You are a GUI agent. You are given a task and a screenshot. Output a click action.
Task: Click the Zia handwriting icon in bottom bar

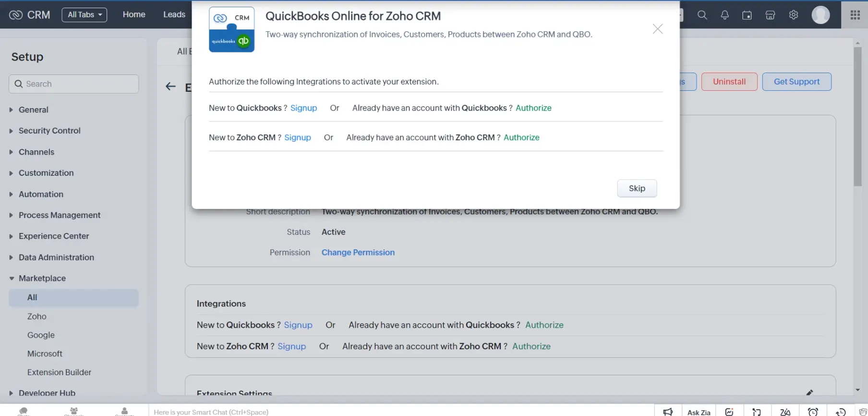coord(785,412)
